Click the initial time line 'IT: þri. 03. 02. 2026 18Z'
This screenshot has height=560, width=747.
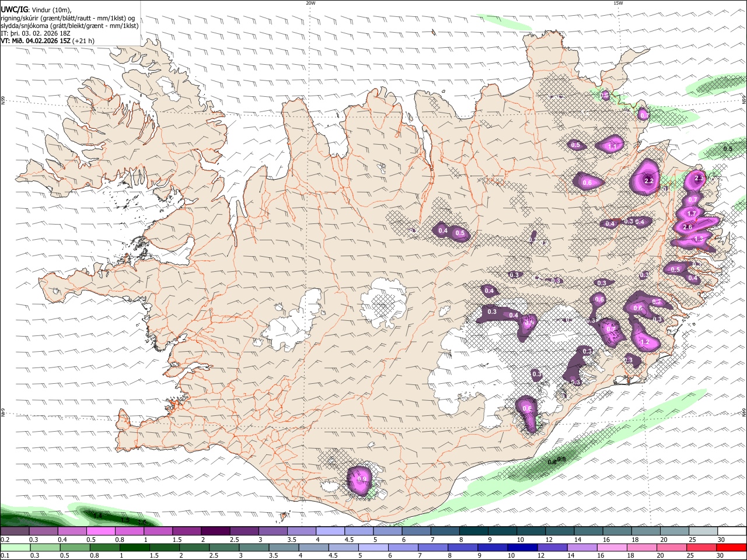coord(36,33)
